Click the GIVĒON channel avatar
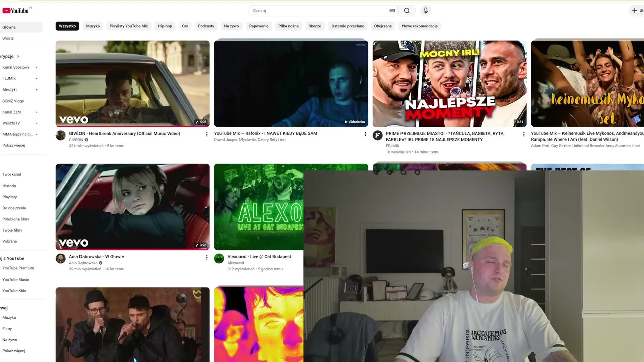 tap(61, 136)
